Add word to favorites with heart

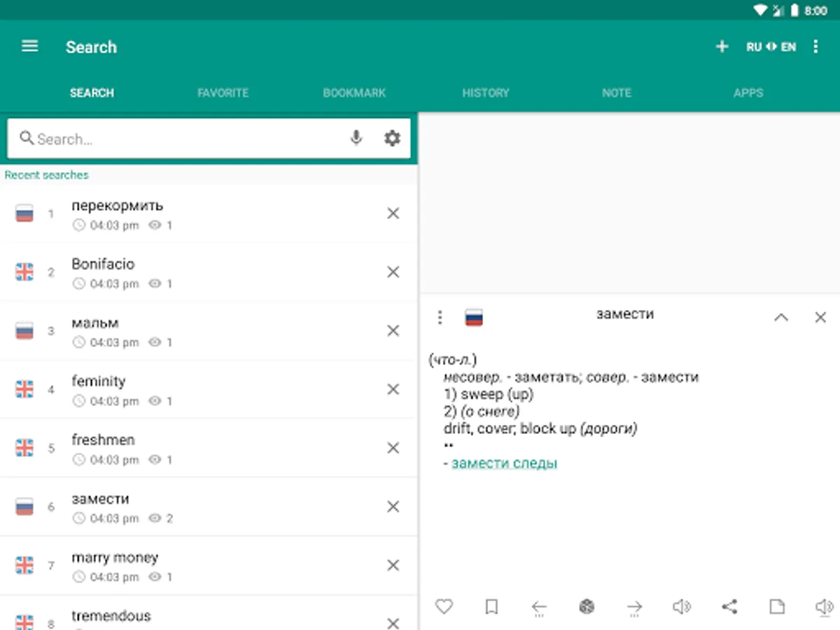coord(444,606)
